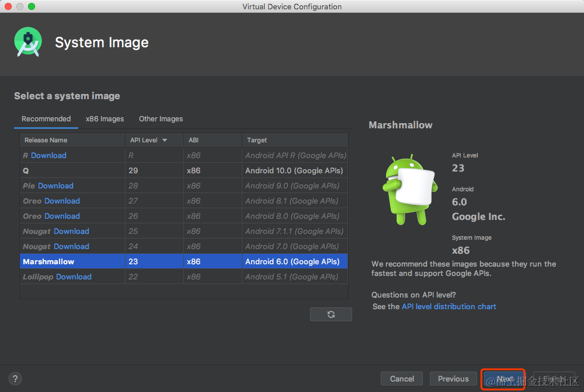Download the Nougat API 25 image
584x392 pixels.
pyautogui.click(x=71, y=232)
